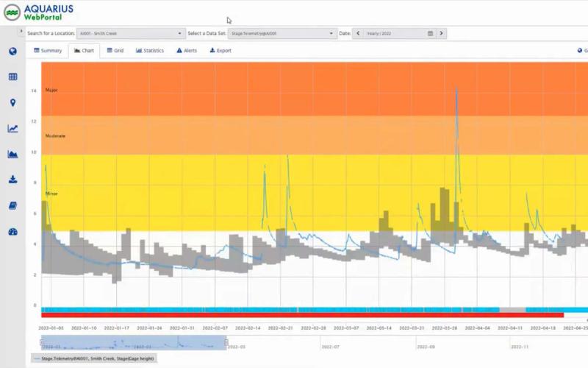Screen dimensions: 588x368
Task: Click the cyan quality bar below chart
Action: coord(270,310)
